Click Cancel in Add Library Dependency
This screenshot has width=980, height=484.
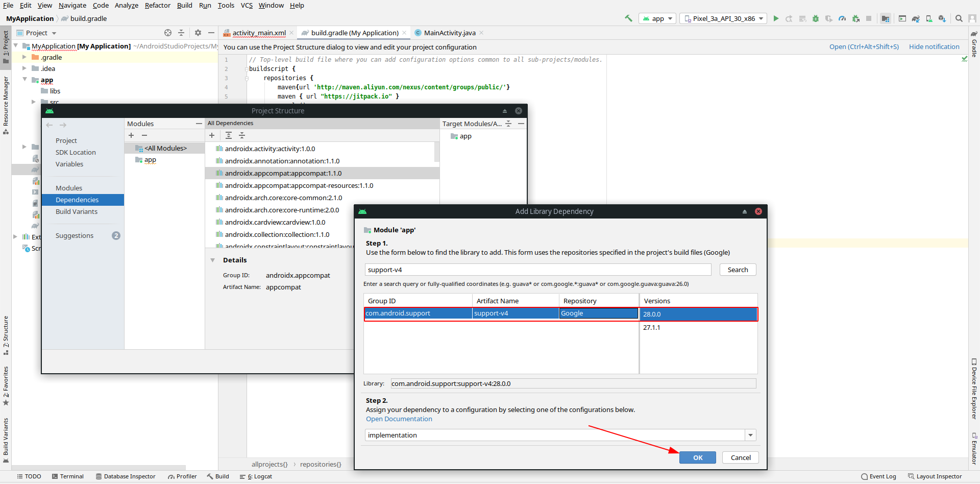coord(741,457)
